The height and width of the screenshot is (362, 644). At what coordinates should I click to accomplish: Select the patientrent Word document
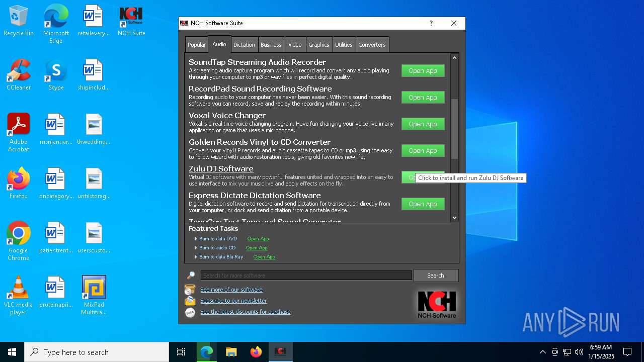(x=56, y=238)
